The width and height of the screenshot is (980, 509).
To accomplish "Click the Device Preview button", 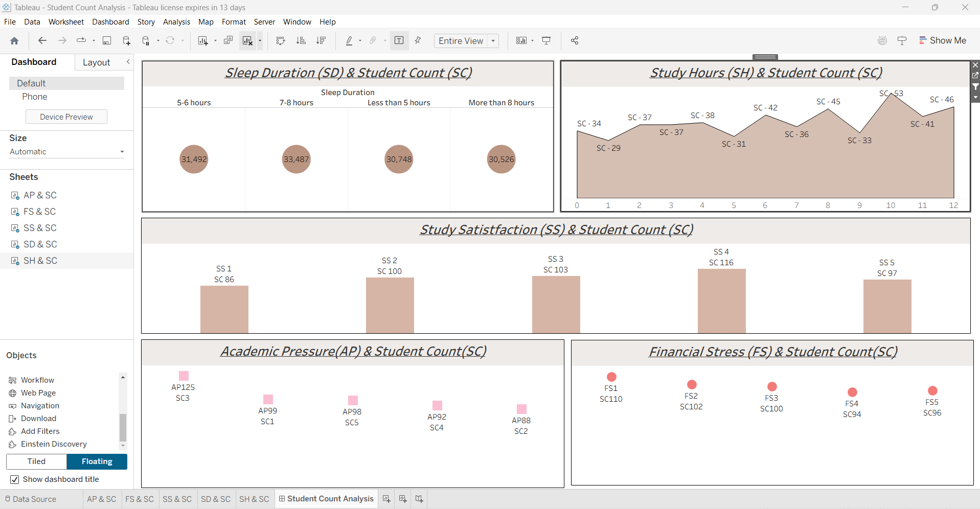I will [66, 117].
